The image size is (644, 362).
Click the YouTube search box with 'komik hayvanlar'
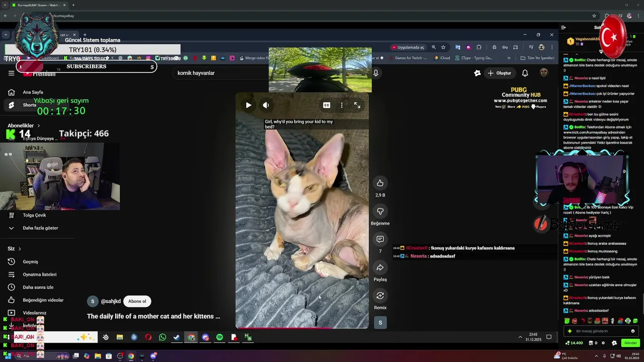221,73
